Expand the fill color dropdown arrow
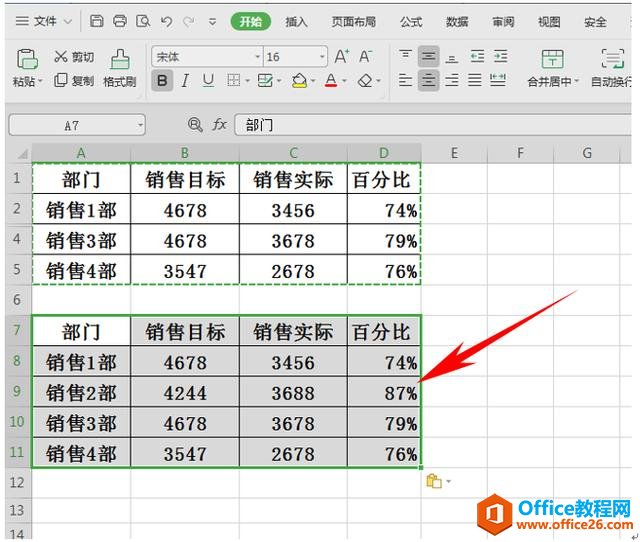 tap(313, 81)
